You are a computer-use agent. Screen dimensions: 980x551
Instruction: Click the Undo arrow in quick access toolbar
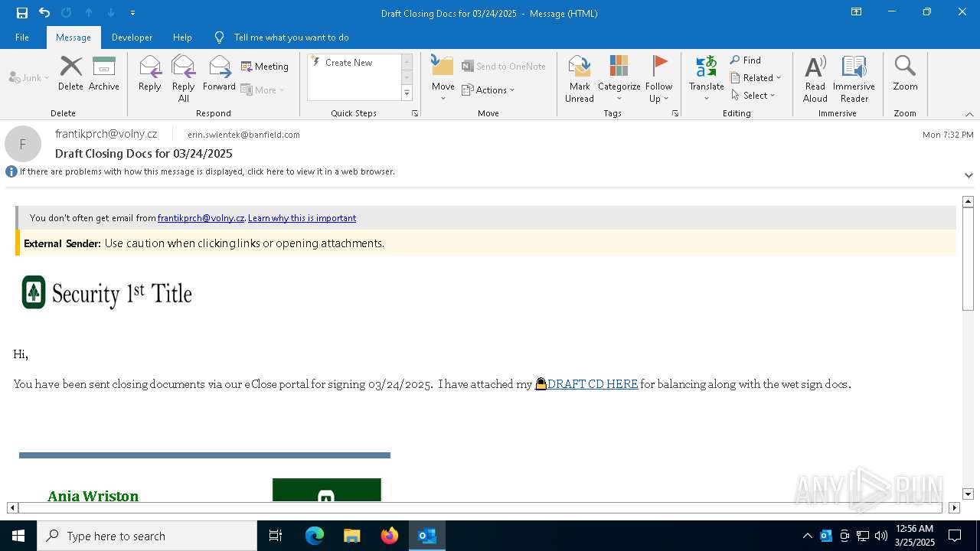click(x=44, y=13)
